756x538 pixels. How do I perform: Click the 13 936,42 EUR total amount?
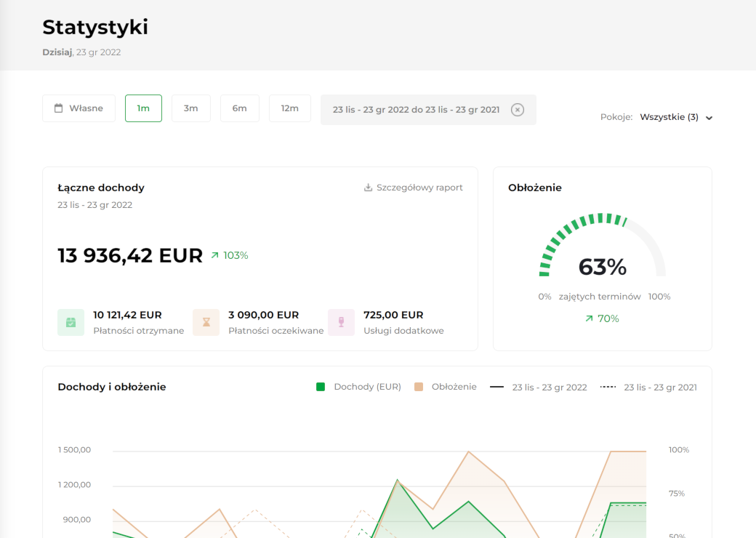[x=130, y=255]
